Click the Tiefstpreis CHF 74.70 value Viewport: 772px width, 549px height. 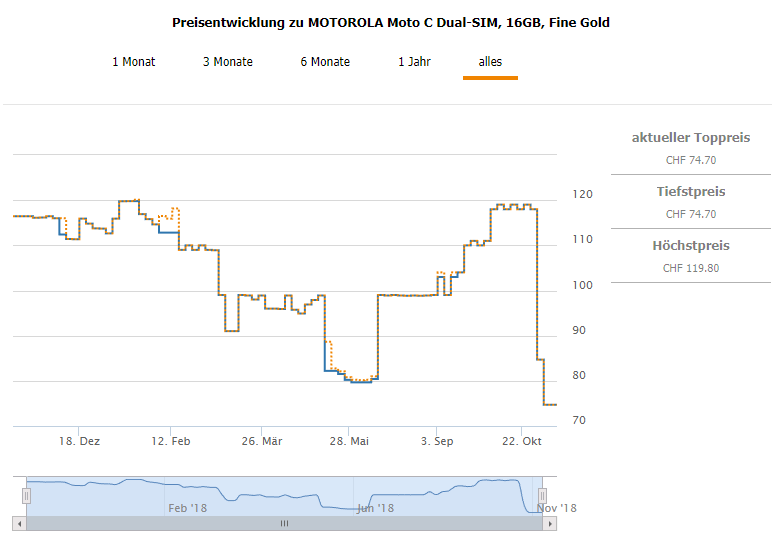tap(691, 214)
